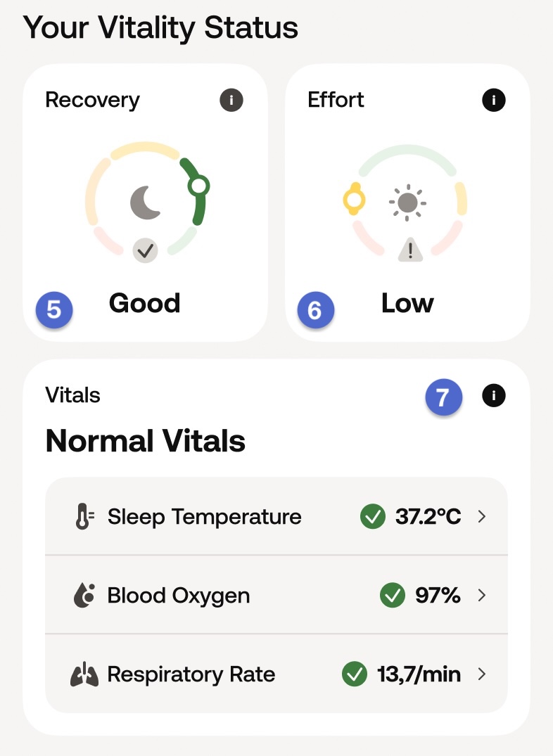
Task: Open the Vitals info icon
Action: pyautogui.click(x=494, y=397)
